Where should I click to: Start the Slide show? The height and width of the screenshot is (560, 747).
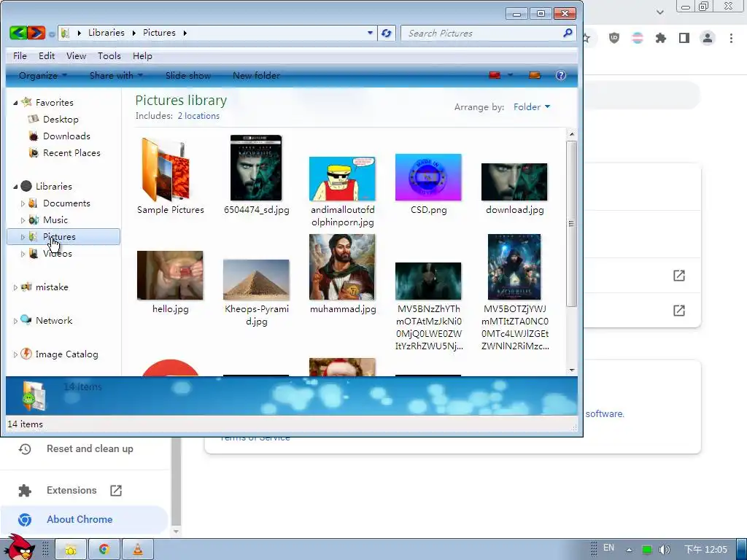tap(188, 75)
